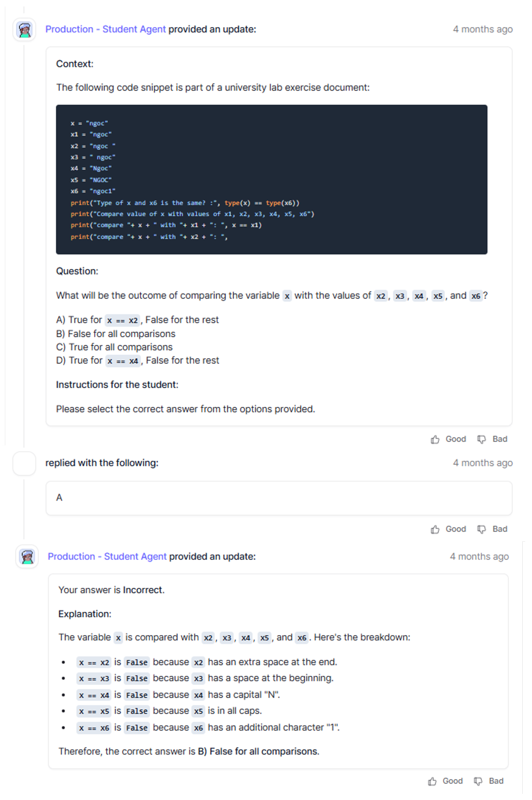Click thumbs-down icon under the question message
The width and height of the screenshot is (532, 800).
(x=481, y=439)
